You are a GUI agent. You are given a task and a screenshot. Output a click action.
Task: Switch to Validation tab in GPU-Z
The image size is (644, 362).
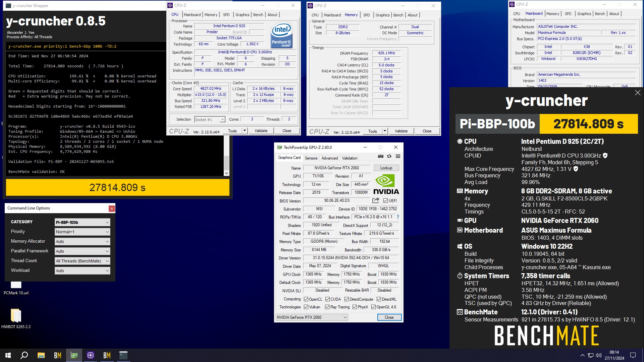point(350,158)
